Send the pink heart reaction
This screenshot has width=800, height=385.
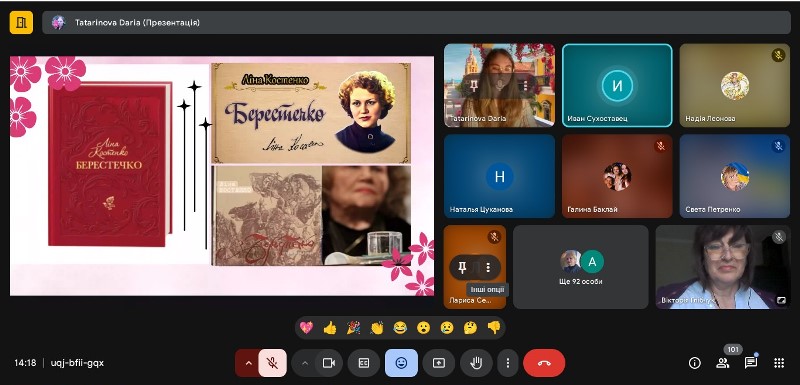coord(306,328)
